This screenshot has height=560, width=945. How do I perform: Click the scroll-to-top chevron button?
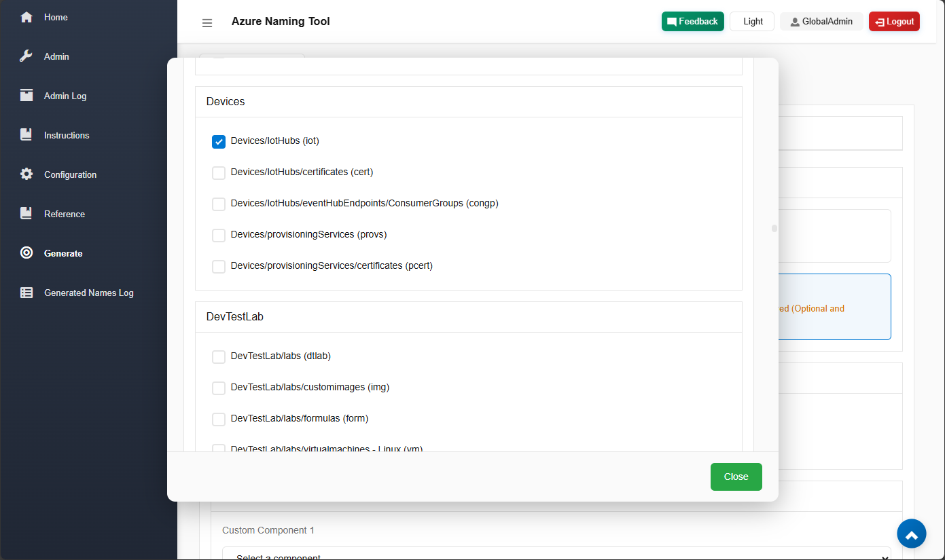pos(911,534)
